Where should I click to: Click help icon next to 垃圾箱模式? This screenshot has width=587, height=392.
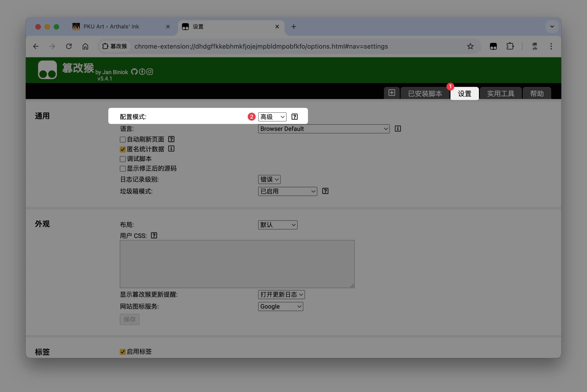[x=325, y=191]
